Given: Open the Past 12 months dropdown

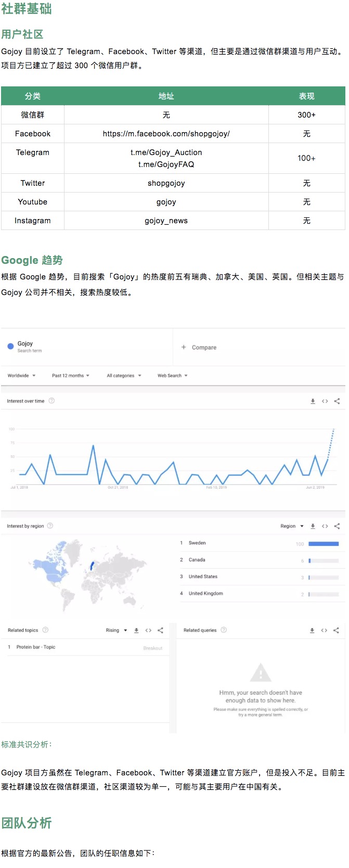Looking at the screenshot, I should pos(71,375).
